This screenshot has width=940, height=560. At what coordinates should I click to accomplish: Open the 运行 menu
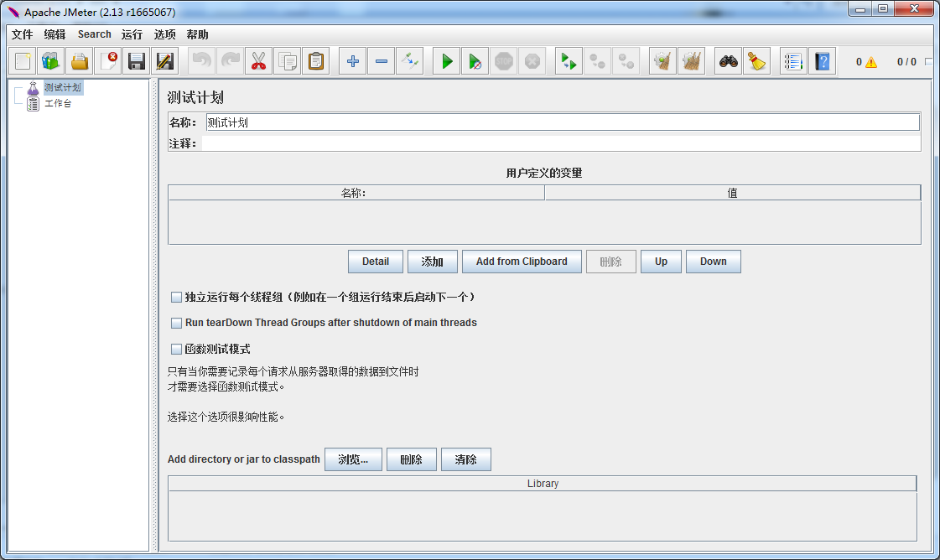[x=132, y=34]
